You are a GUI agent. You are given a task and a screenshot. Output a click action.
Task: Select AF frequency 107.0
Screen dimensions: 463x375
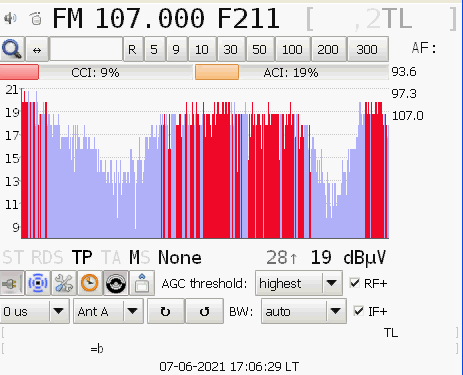tap(407, 116)
